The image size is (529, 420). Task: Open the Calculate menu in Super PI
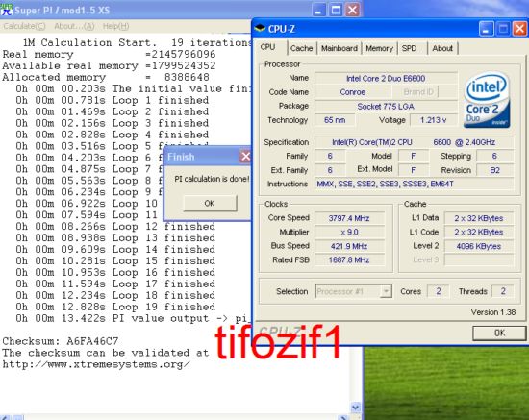click(24, 26)
